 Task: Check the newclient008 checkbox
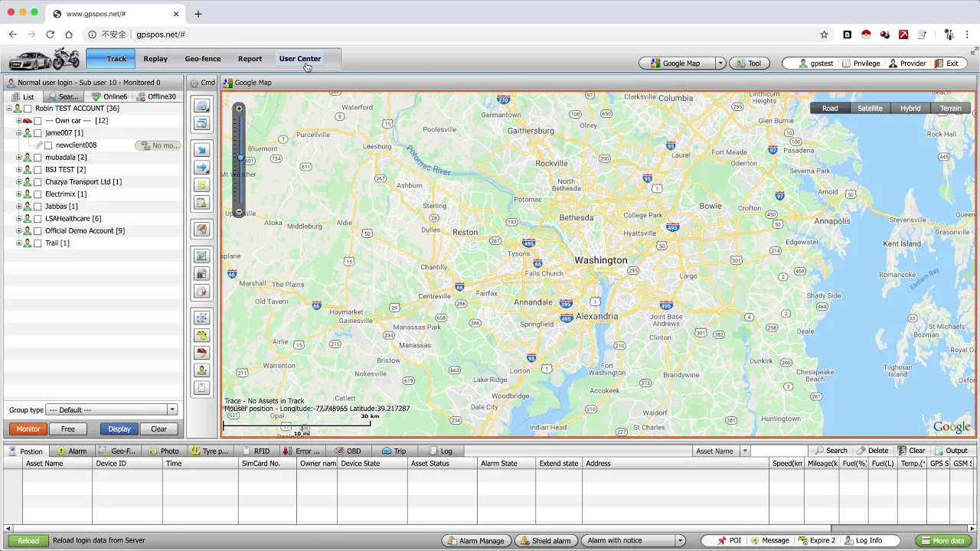coord(48,145)
